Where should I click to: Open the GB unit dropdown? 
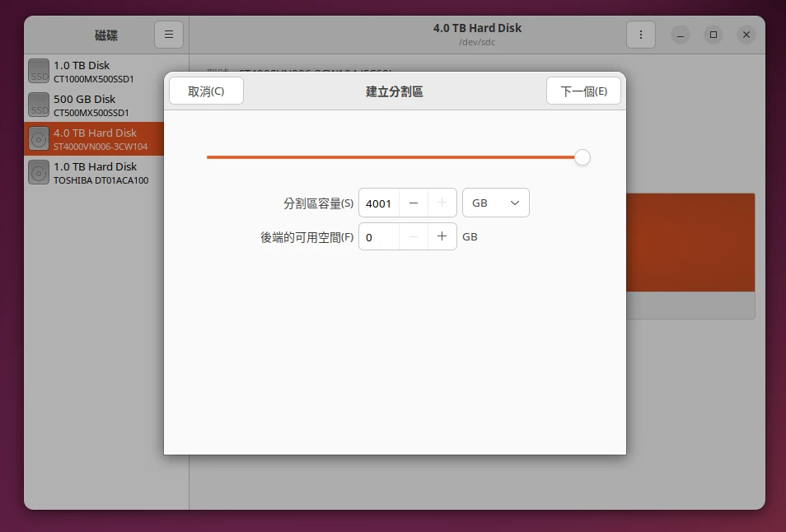point(496,203)
